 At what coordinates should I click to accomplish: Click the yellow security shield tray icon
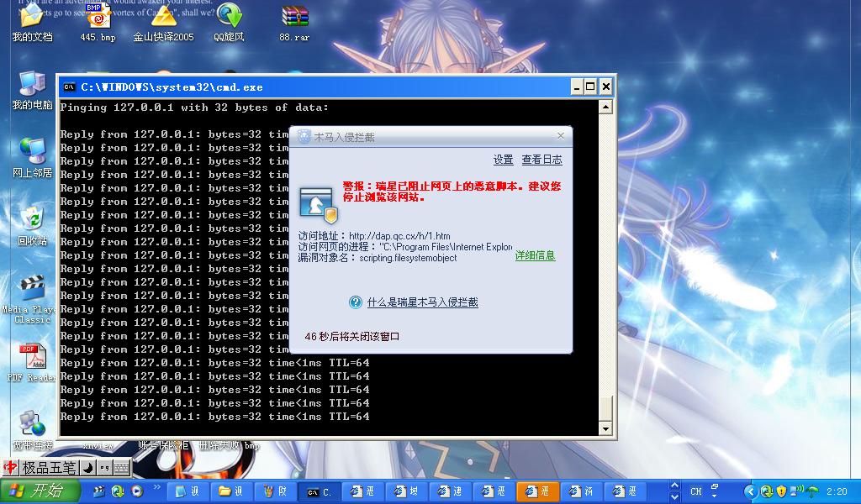click(781, 491)
